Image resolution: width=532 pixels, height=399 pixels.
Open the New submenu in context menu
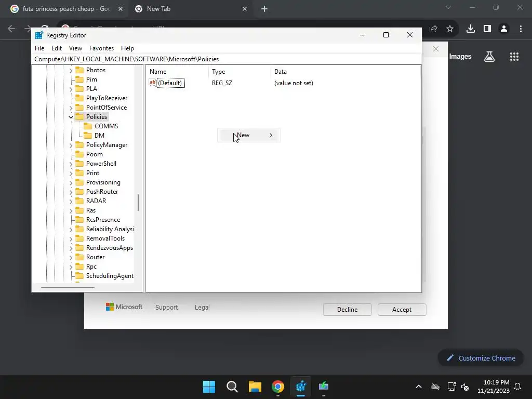point(249,135)
